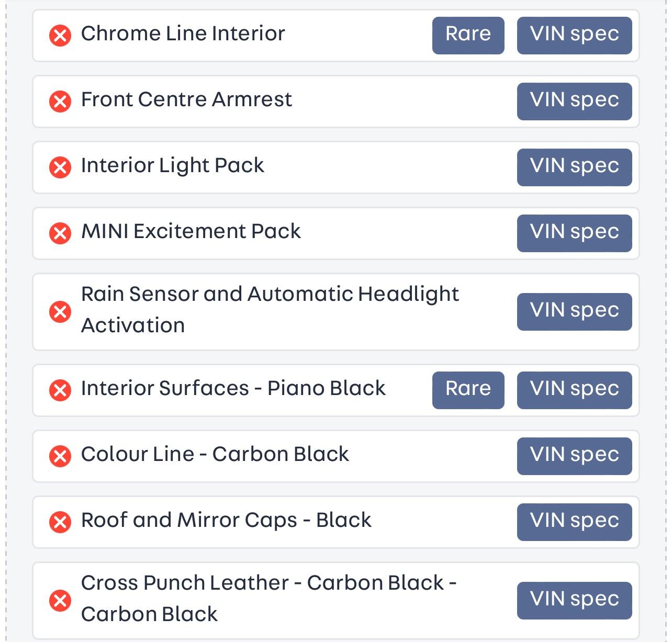Click VIN spec badge for Colour Line Carbon Black
The height and width of the screenshot is (642, 672).
click(x=574, y=456)
